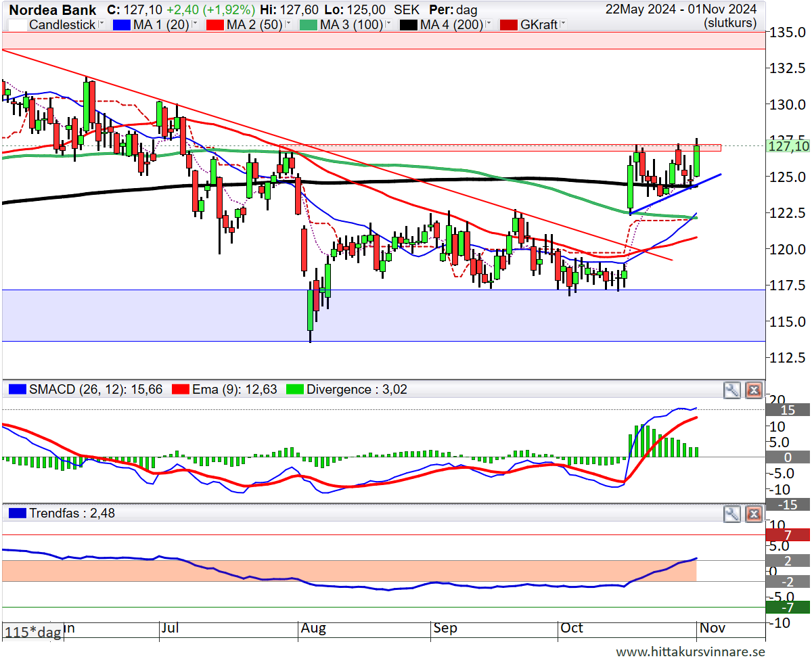Click the Nov month axis label
Image resolution: width=812 pixels, height=663 pixels.
click(713, 628)
